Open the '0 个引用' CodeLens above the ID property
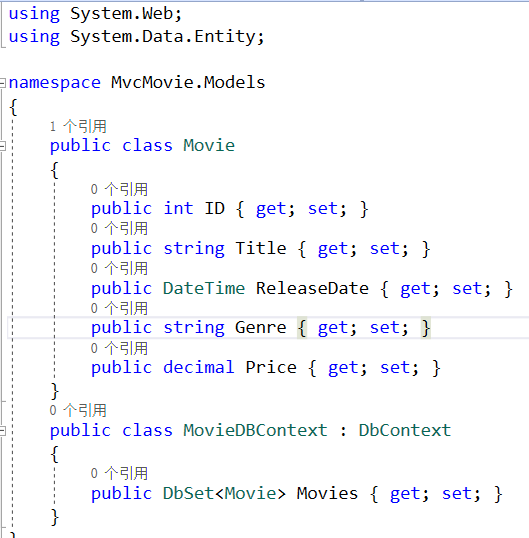This screenshot has height=538, width=529. (119, 189)
